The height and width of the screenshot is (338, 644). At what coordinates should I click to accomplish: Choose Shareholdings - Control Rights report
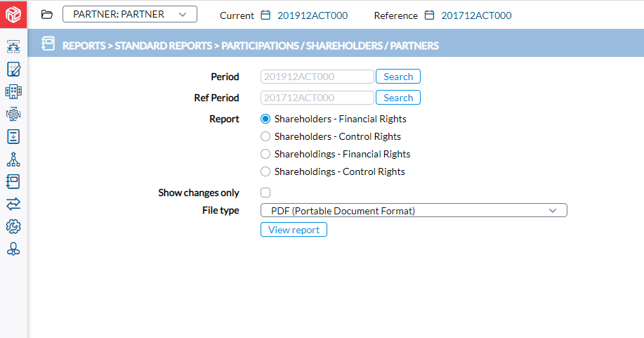click(x=265, y=171)
